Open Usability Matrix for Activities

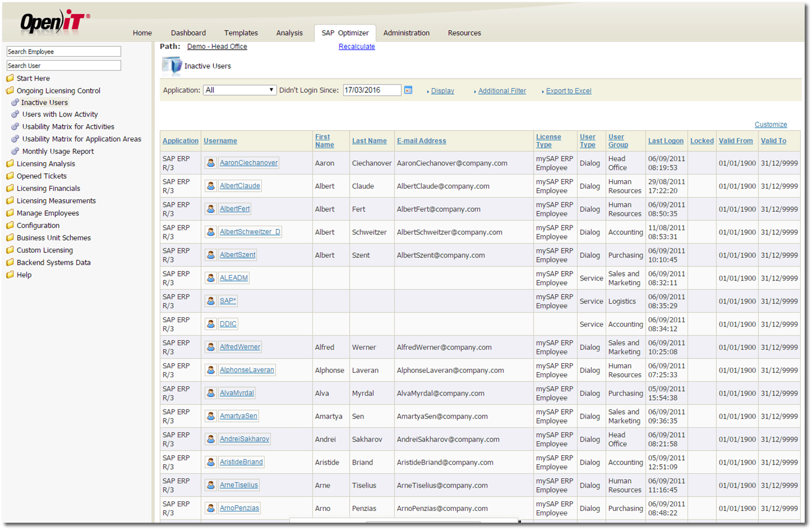point(68,127)
